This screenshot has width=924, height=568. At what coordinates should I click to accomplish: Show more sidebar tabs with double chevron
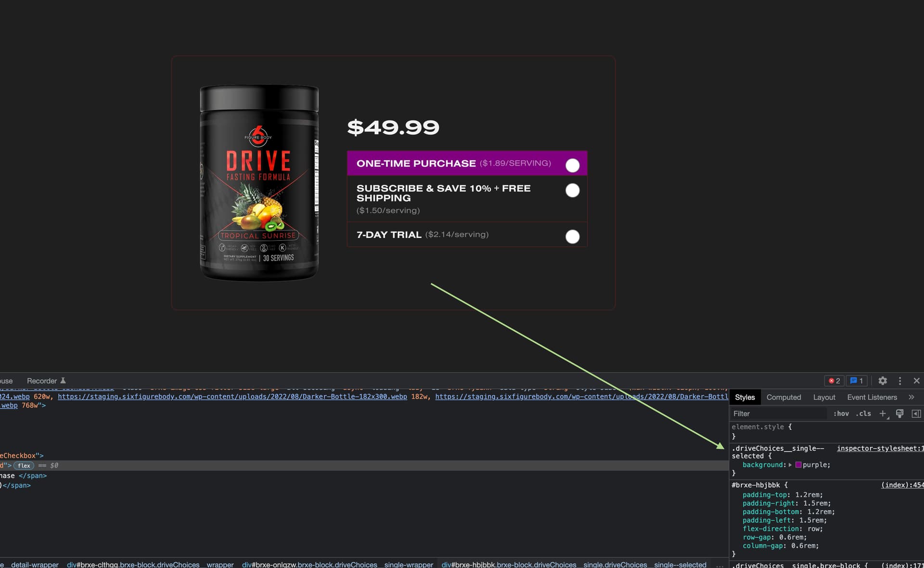coord(911,397)
